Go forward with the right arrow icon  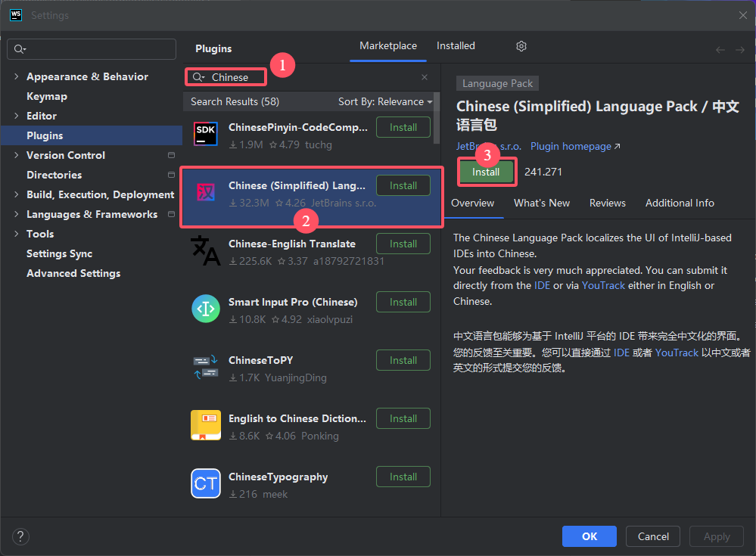tap(740, 50)
